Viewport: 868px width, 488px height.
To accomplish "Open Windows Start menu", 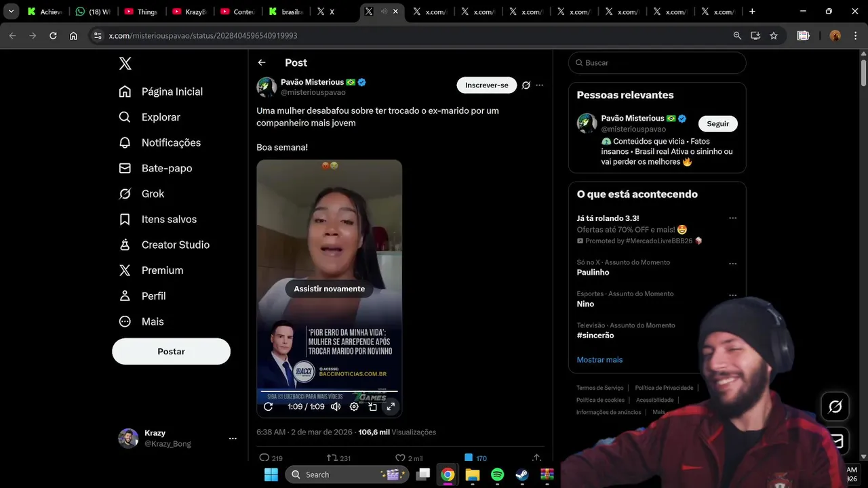I will 271,474.
